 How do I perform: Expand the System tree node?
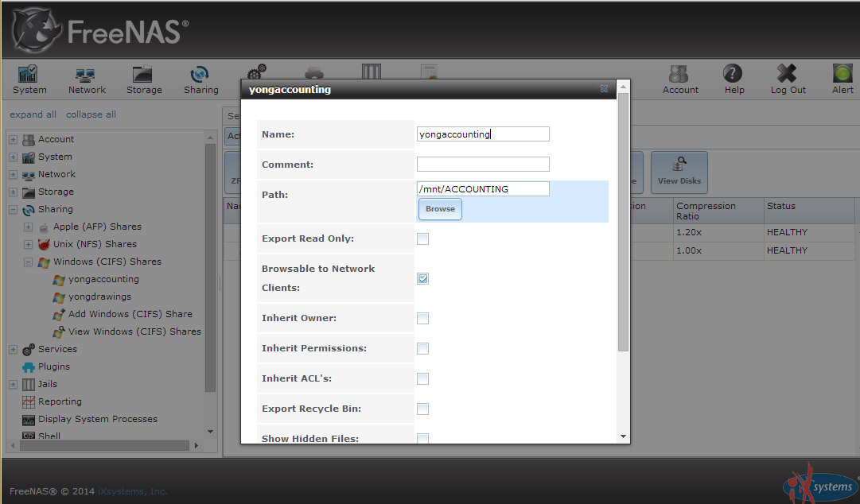(x=14, y=157)
